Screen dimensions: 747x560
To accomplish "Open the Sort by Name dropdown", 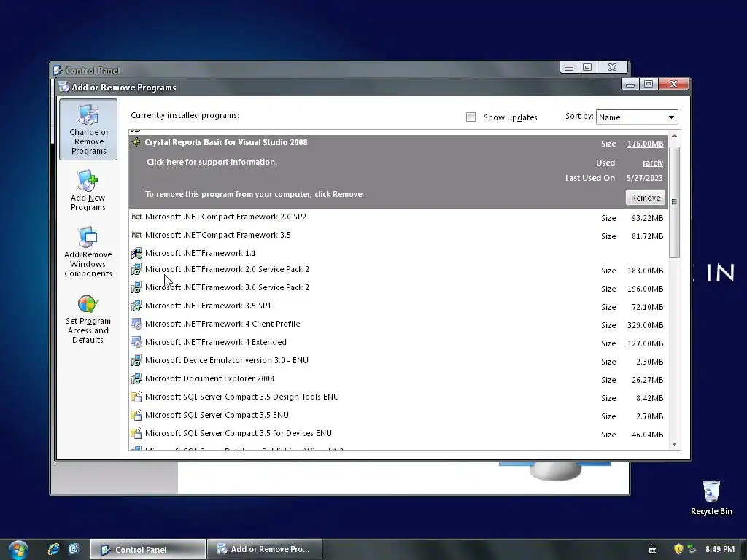I will point(637,117).
